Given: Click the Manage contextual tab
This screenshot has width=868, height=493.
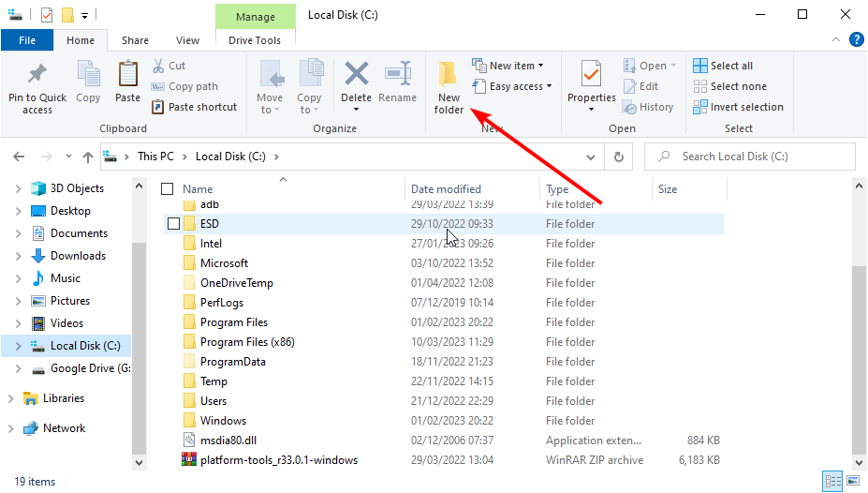Looking at the screenshot, I should point(256,17).
